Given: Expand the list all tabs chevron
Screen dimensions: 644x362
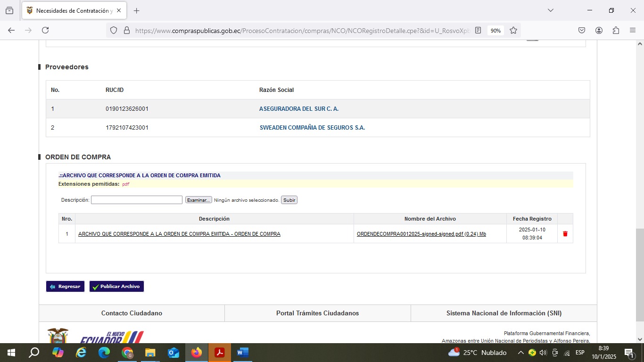Looking at the screenshot, I should (550, 10).
